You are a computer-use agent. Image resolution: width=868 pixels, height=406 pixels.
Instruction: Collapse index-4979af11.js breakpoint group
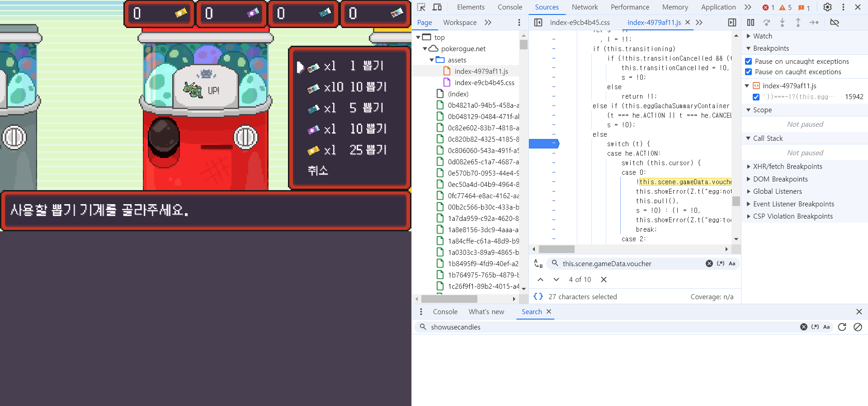[x=747, y=86]
